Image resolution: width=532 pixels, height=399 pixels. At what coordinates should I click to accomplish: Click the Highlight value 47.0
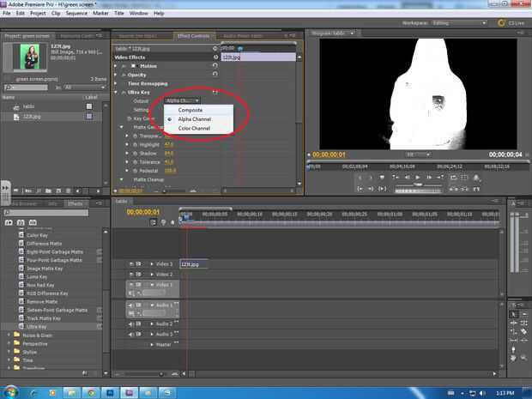(x=169, y=144)
